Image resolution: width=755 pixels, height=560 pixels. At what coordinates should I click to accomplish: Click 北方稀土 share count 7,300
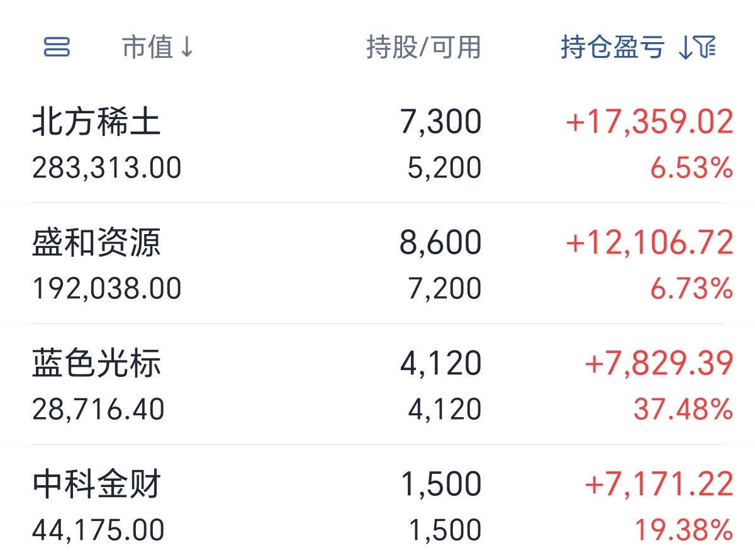click(x=440, y=122)
